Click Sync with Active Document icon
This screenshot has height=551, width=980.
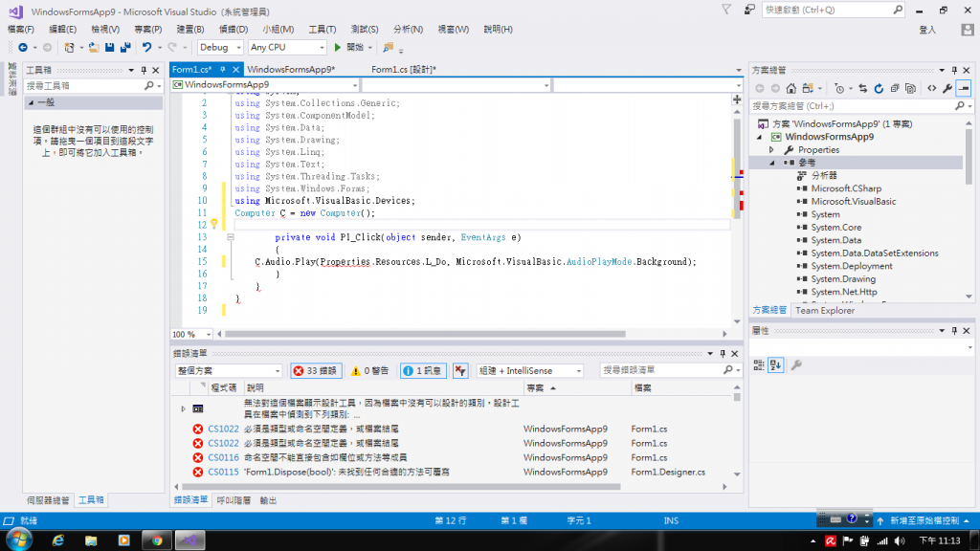point(863,89)
